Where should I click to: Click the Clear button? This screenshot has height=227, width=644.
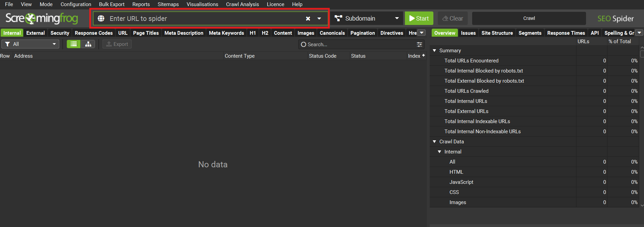click(453, 19)
